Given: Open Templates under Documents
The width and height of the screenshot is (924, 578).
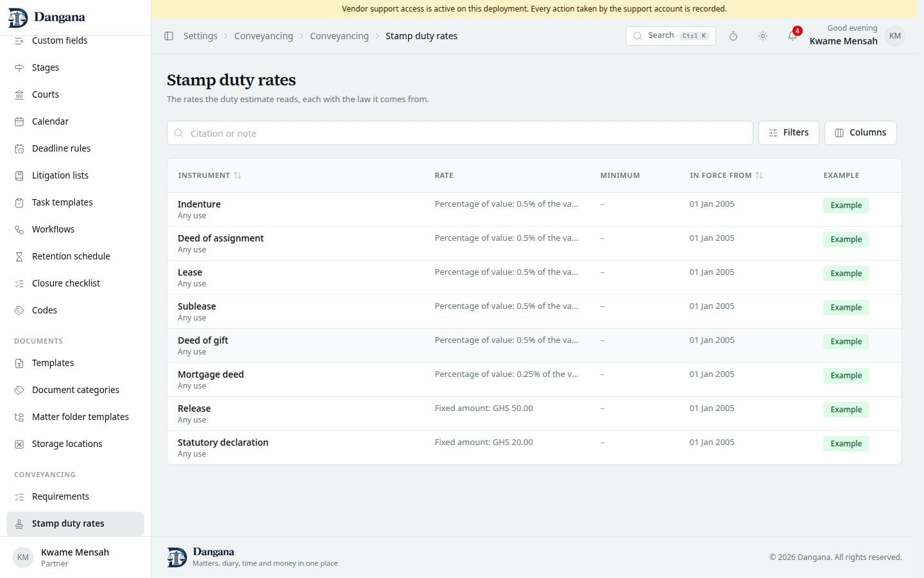Looking at the screenshot, I should point(75,363).
